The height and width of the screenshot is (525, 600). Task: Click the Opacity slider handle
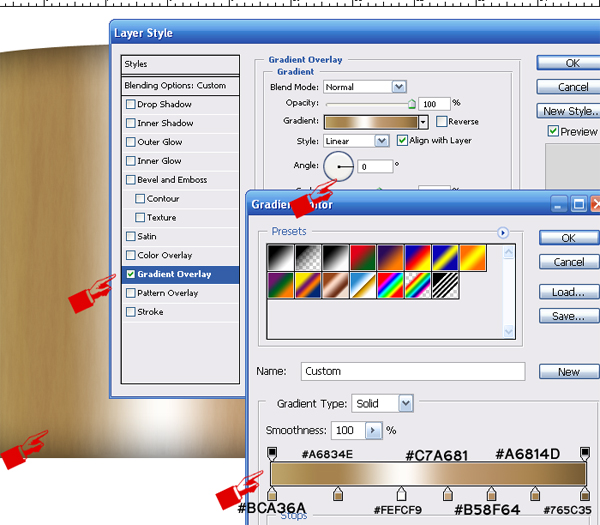click(411, 104)
